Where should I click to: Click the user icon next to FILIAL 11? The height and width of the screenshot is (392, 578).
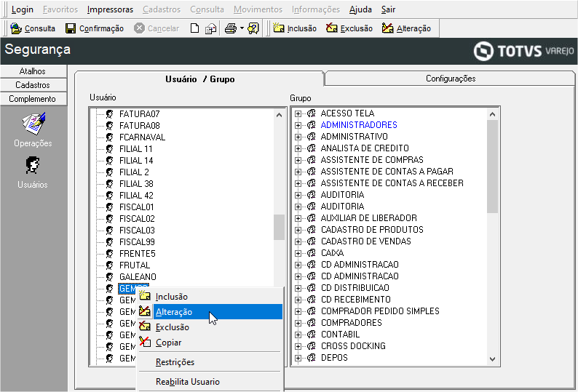(109, 149)
